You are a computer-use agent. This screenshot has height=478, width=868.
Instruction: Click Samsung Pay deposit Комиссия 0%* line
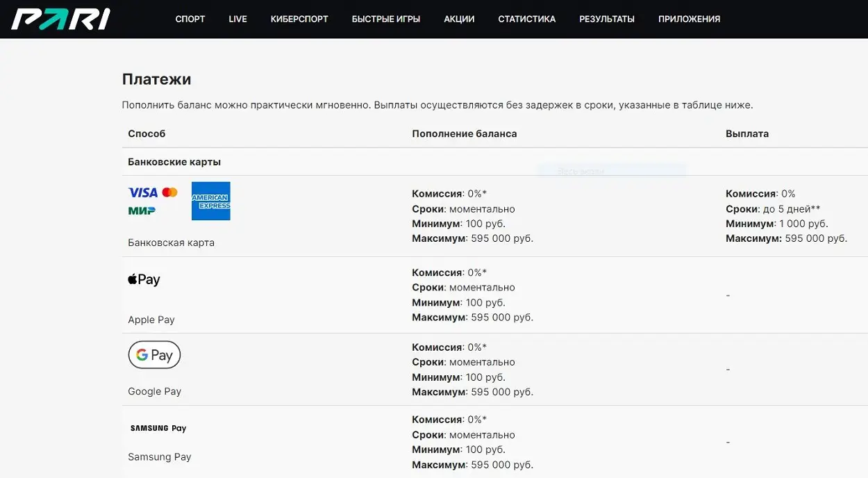coord(449,420)
